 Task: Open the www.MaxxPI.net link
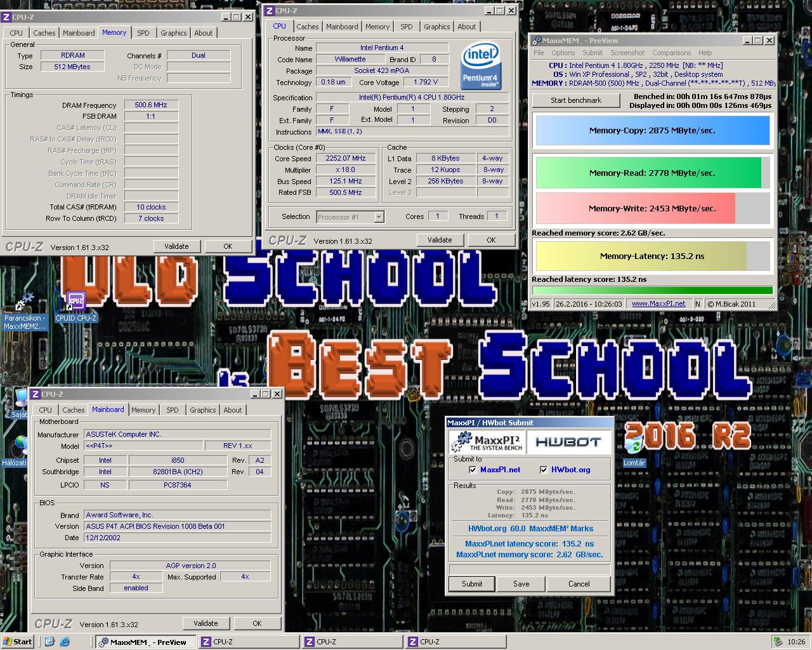click(x=658, y=303)
